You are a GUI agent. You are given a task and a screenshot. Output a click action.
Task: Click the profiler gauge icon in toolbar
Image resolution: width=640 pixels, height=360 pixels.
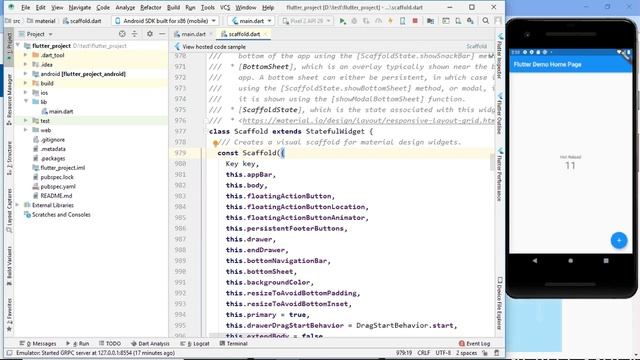click(x=378, y=21)
